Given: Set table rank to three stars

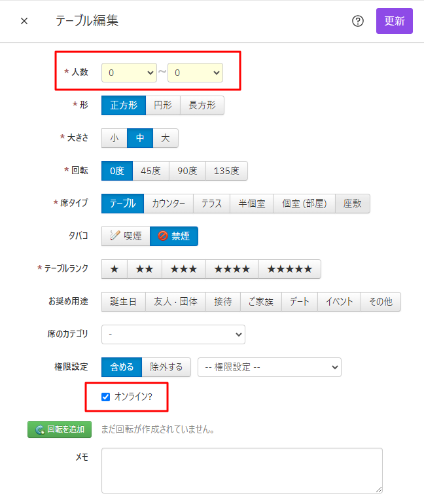Looking at the screenshot, I should point(184,270).
